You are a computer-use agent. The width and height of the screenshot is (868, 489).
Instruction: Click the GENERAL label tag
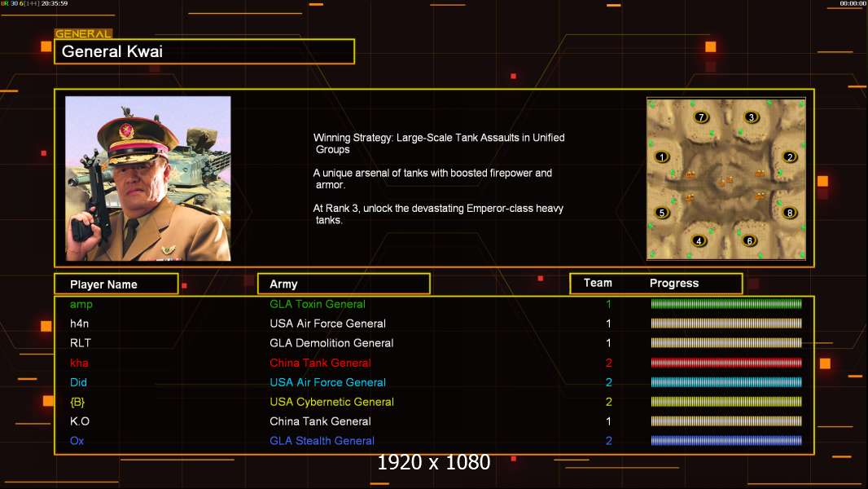click(x=83, y=33)
